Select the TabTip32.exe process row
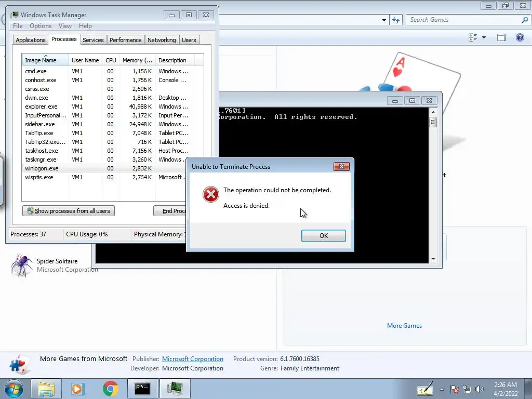Screen dimensions: 532x399 click(107, 142)
